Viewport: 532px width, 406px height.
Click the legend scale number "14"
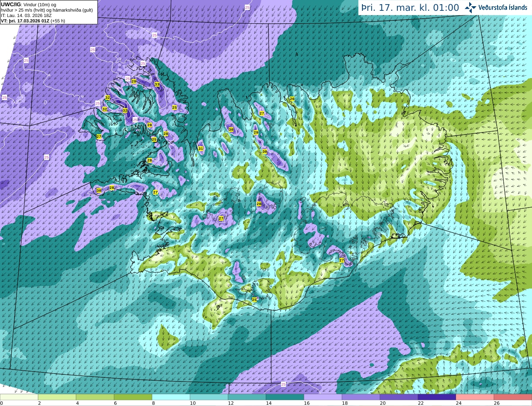coord(269,403)
